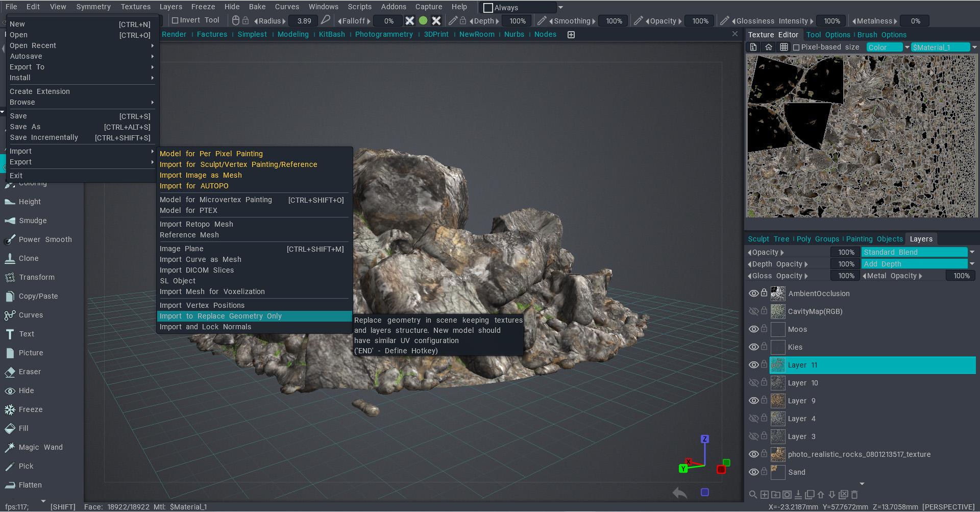Hide the Moos layer via eye icon
The height and width of the screenshot is (512, 980).
[753, 329]
